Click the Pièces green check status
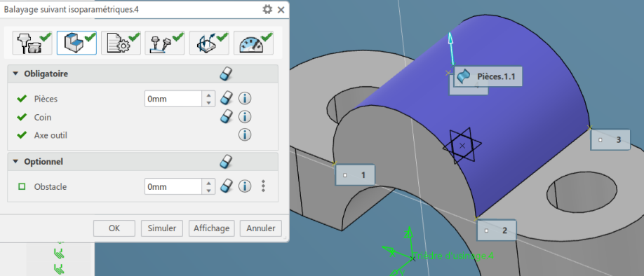This screenshot has width=644, height=276. tap(22, 99)
